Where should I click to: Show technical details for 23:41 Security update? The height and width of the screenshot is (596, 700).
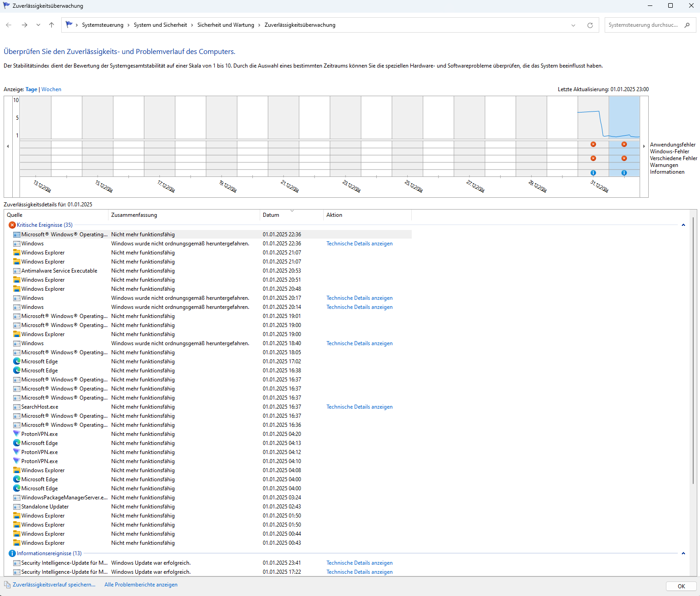click(x=360, y=563)
